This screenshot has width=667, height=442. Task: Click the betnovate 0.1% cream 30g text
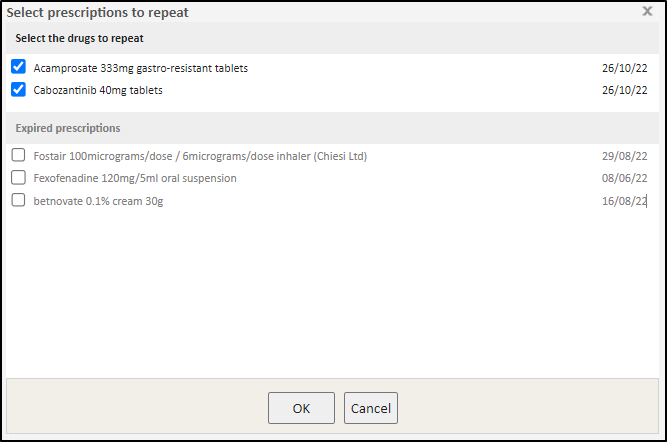[98, 201]
